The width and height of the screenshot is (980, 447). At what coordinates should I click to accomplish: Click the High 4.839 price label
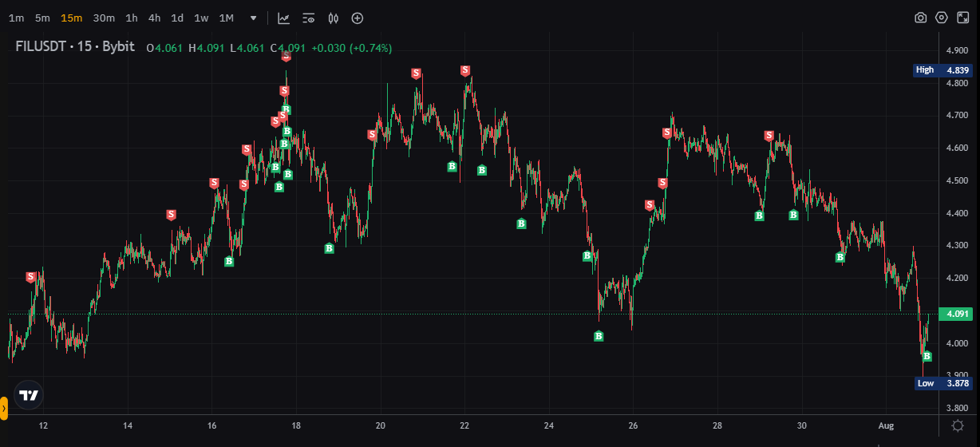click(x=942, y=70)
